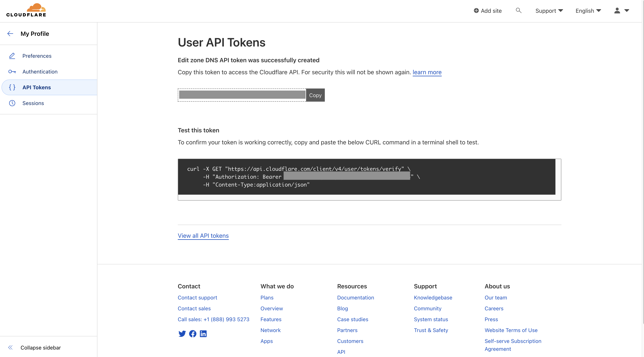Open the Our team link

[x=496, y=298]
